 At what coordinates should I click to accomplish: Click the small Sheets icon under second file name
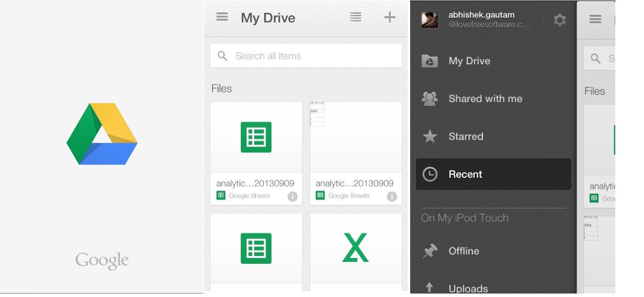[321, 196]
